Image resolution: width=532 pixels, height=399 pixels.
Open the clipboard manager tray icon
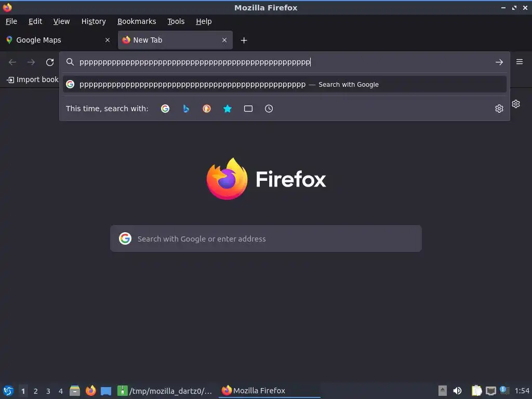point(477,391)
